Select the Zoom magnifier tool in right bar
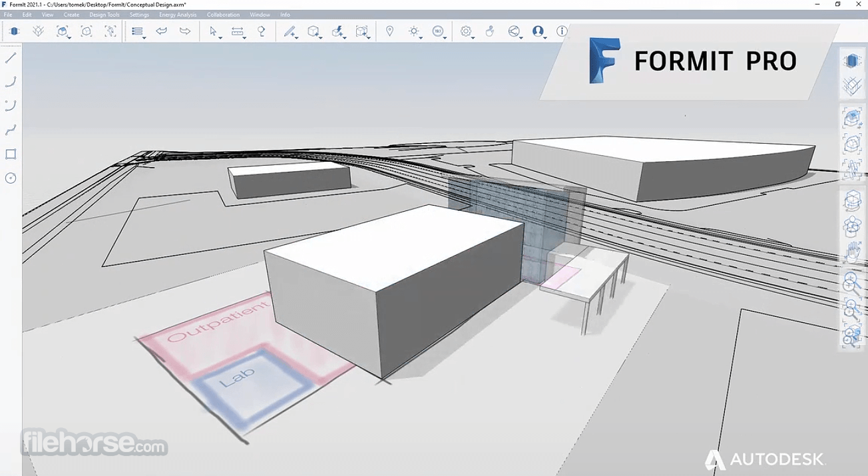This screenshot has height=476, width=868. click(852, 282)
